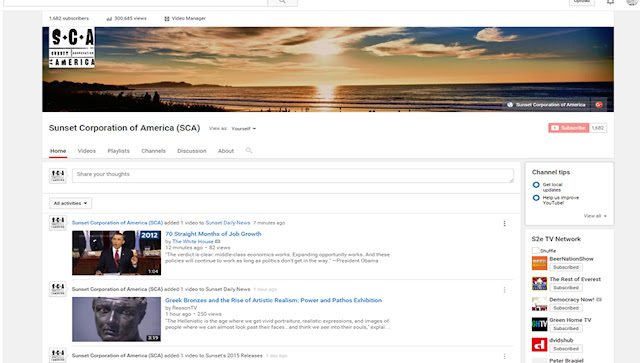The width and height of the screenshot is (640, 363).
Task: Open Greek Bronzes Power and Pathos video
Action: (x=273, y=300)
